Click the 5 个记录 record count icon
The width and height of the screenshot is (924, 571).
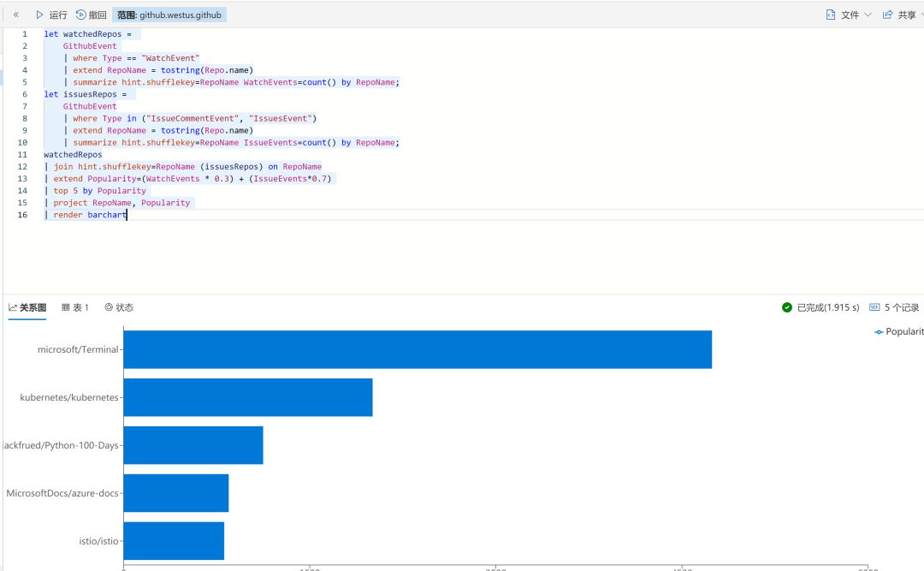[874, 307]
